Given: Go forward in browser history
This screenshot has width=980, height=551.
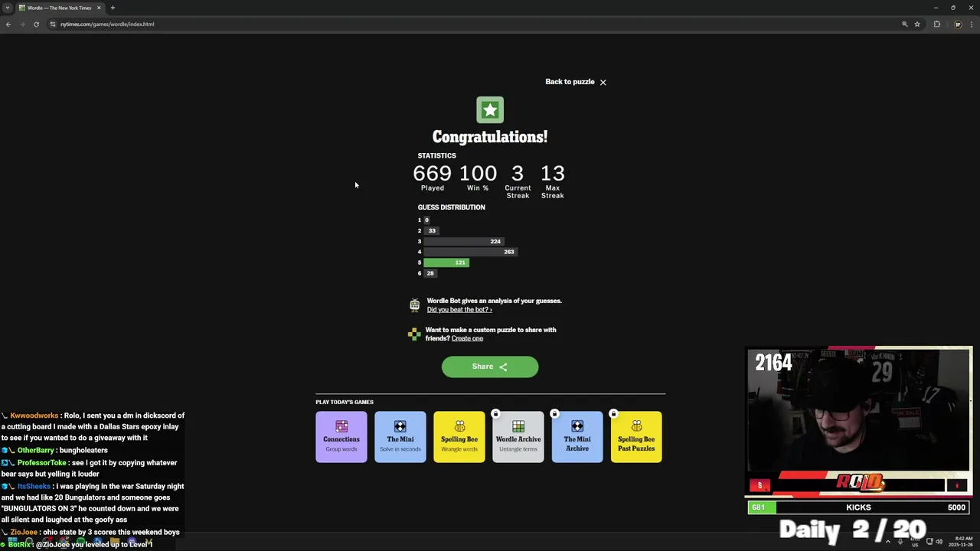Looking at the screenshot, I should (22, 24).
